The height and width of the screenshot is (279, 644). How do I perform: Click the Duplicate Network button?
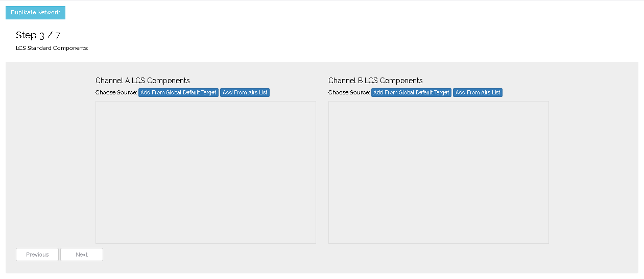click(x=35, y=12)
